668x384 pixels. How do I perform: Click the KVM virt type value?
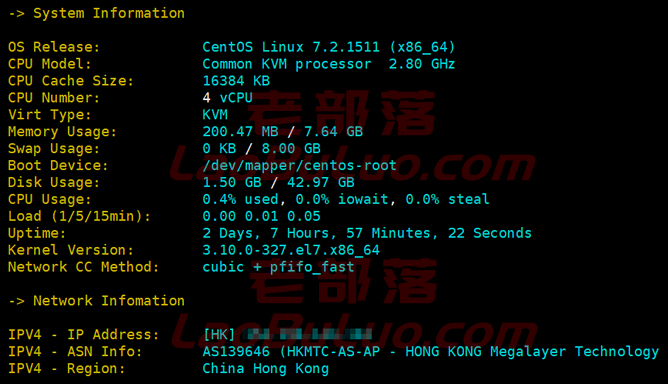[x=215, y=115]
